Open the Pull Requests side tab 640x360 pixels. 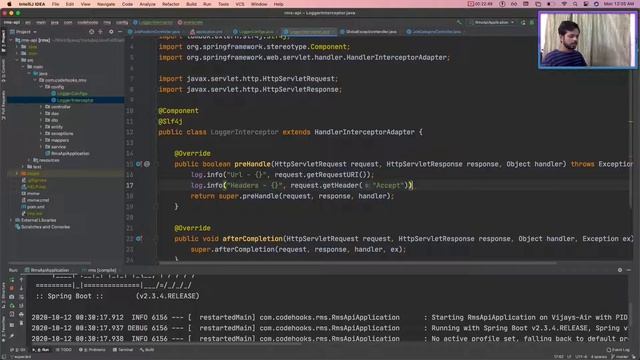click(x=3, y=105)
